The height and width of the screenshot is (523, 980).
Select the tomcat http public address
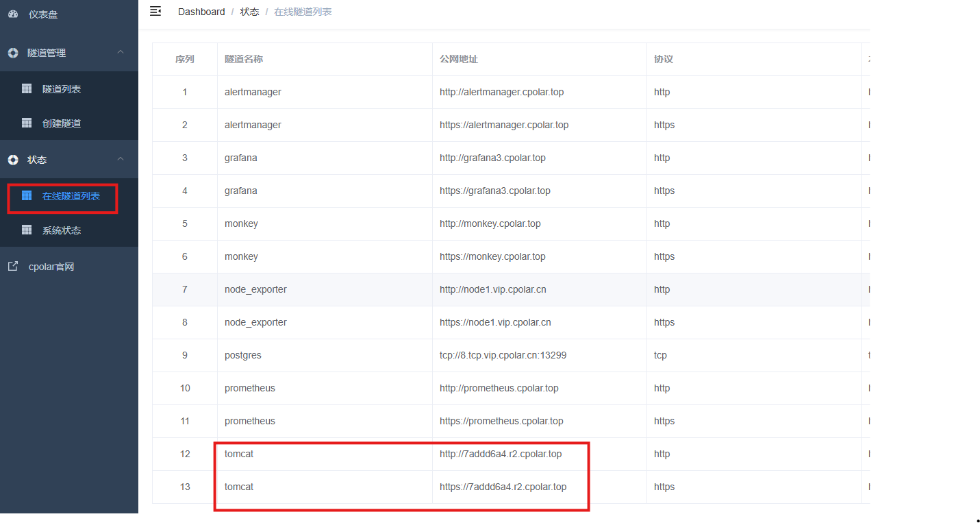click(501, 454)
